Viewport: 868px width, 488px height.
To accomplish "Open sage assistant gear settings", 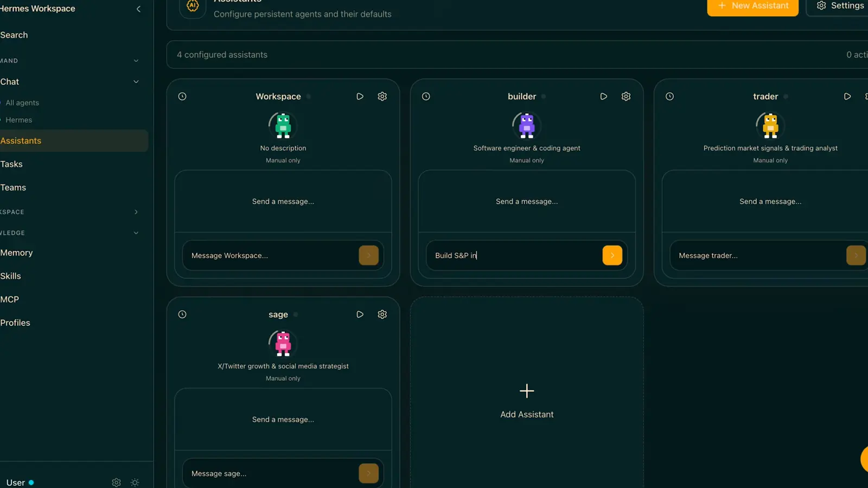I will [x=382, y=314].
